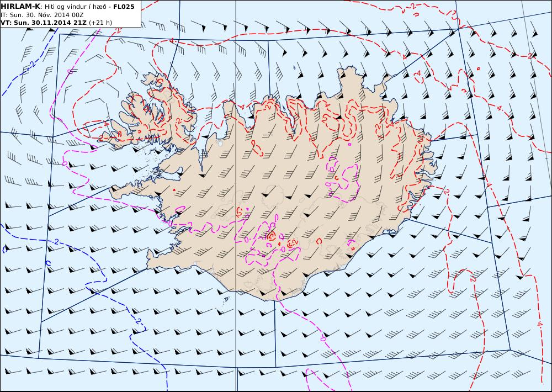Viewport: 552px width, 392px height.
Task: Click the HIRLAM-K model name in legend
Action: 21,7
